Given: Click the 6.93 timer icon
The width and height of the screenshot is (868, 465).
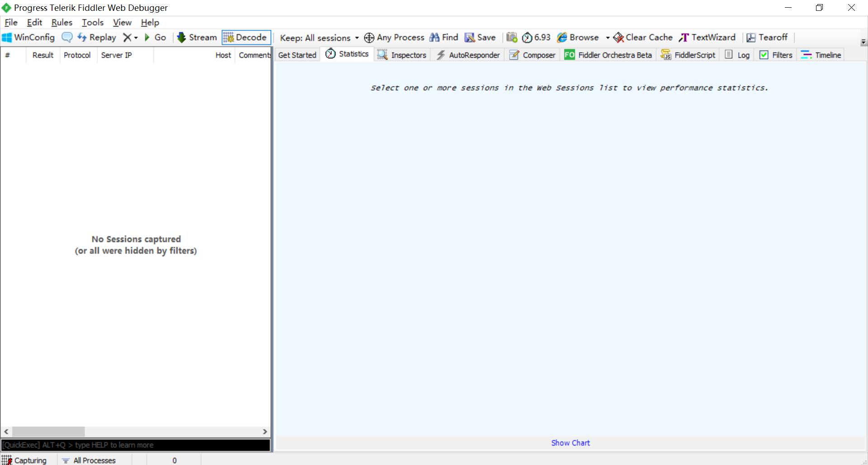Looking at the screenshot, I should point(536,38).
